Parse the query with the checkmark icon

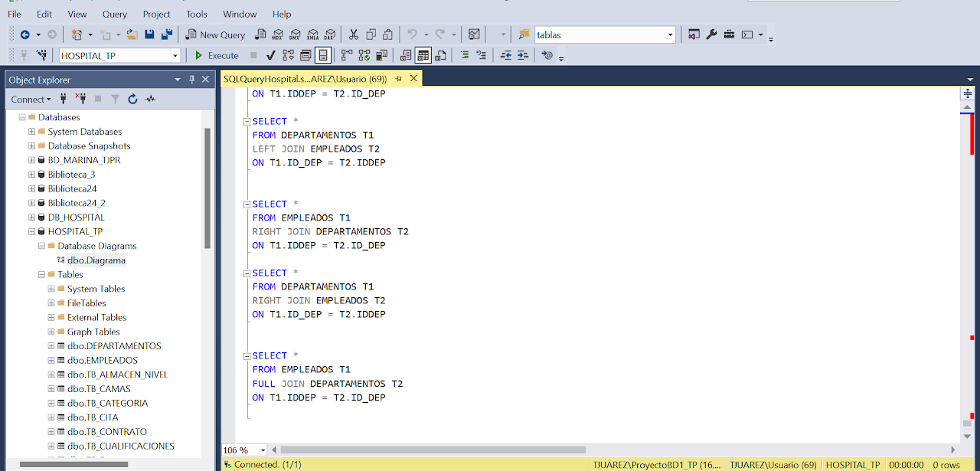point(271,55)
